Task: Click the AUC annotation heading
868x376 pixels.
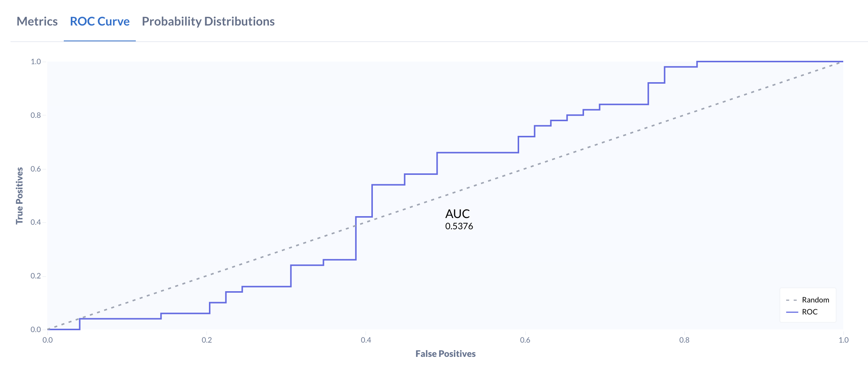Action: pyautogui.click(x=457, y=214)
